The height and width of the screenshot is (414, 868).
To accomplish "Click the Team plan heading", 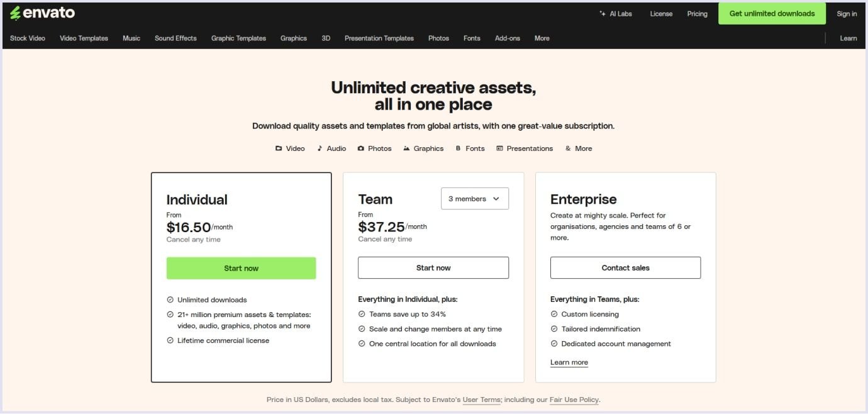I will (376, 199).
